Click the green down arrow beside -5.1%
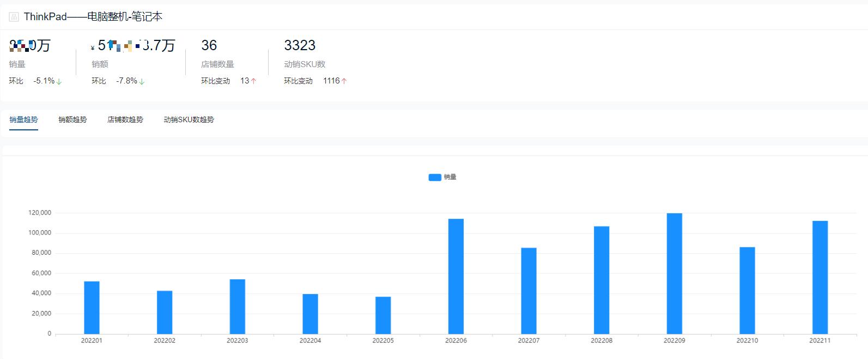This screenshot has width=868, height=359. pyautogui.click(x=59, y=81)
